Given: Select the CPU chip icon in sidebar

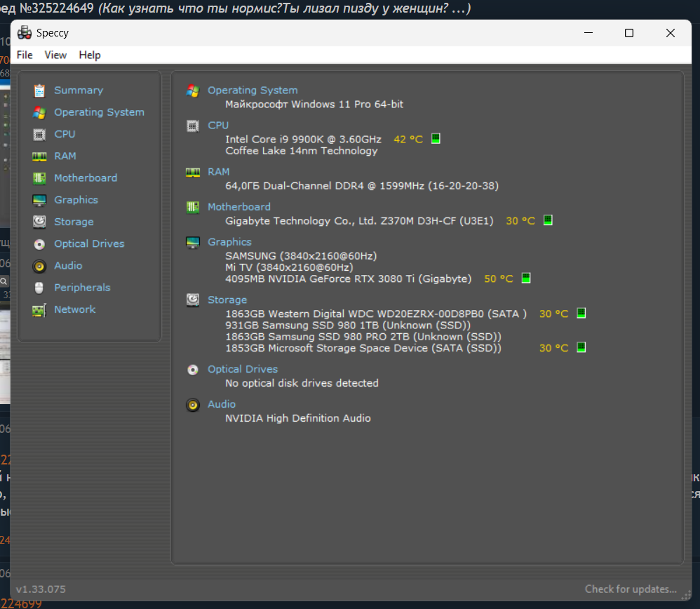Looking at the screenshot, I should [40, 134].
